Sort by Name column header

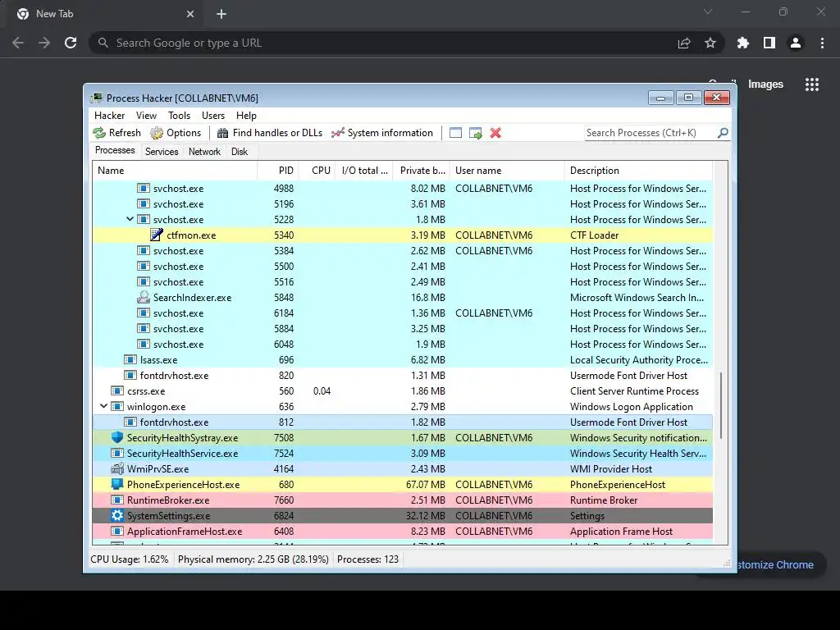click(176, 171)
